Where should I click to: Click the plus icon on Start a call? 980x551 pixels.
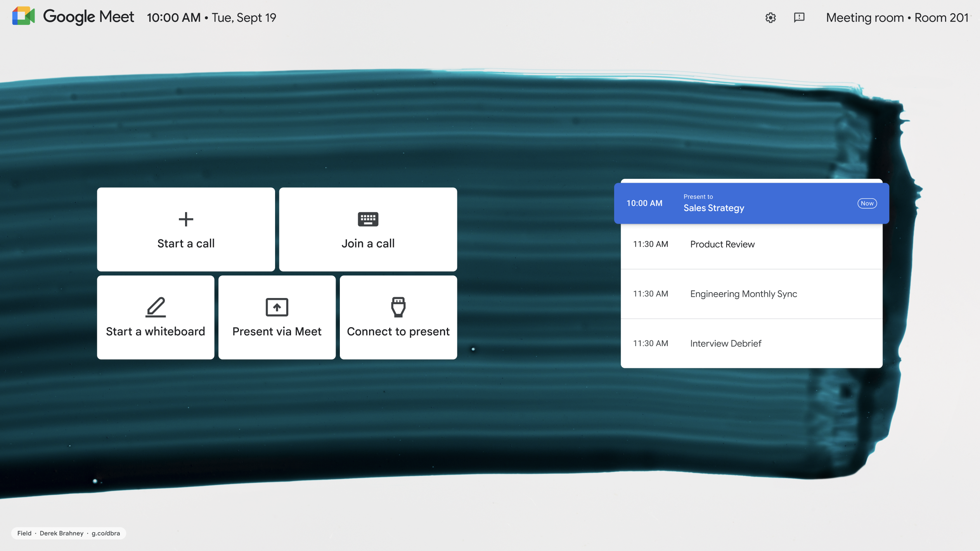[186, 219]
